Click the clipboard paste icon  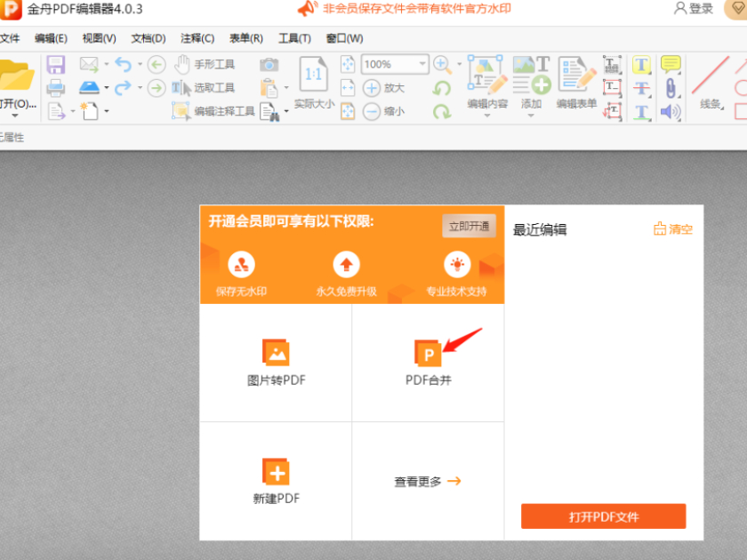[x=269, y=88]
